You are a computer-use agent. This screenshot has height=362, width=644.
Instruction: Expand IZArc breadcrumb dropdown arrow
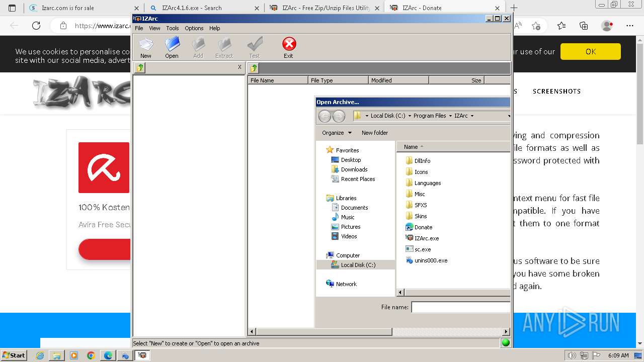(x=472, y=116)
